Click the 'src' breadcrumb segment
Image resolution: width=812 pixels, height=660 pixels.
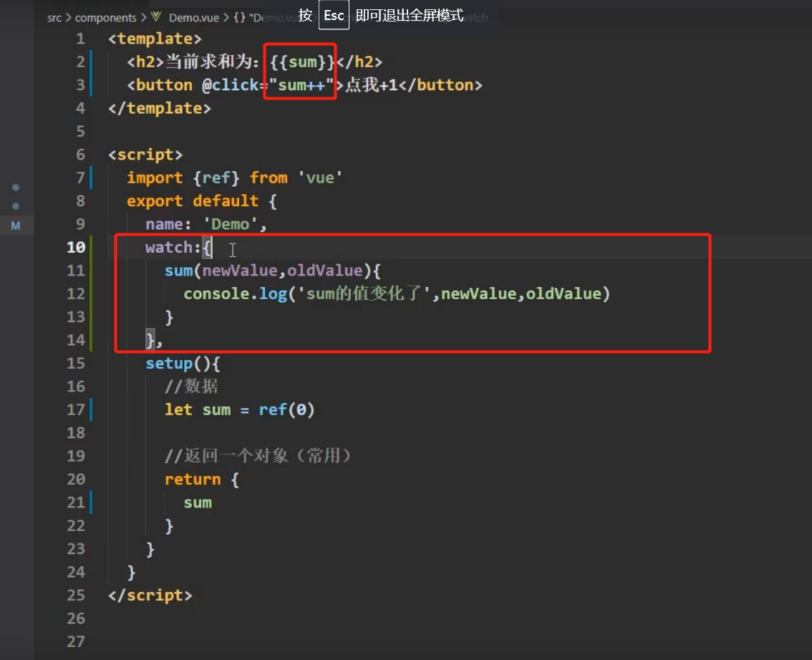point(54,18)
